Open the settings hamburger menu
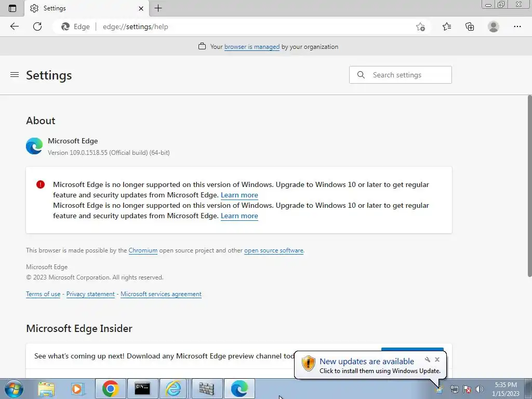This screenshot has width=532, height=399. coord(14,75)
